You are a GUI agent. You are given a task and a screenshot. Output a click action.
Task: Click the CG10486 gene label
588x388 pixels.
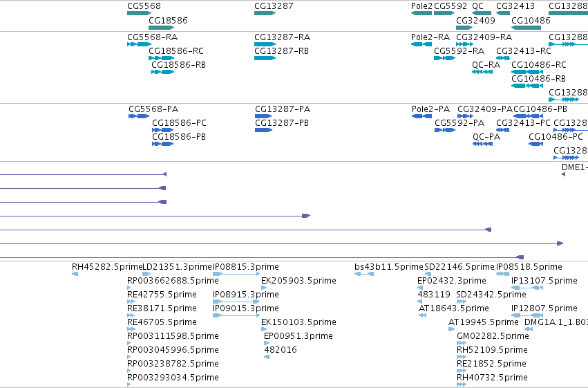click(531, 20)
